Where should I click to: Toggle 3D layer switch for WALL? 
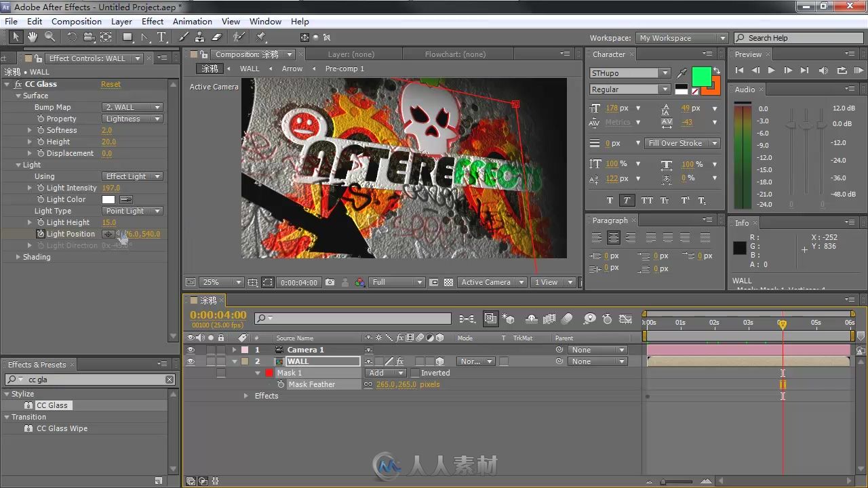click(x=439, y=361)
